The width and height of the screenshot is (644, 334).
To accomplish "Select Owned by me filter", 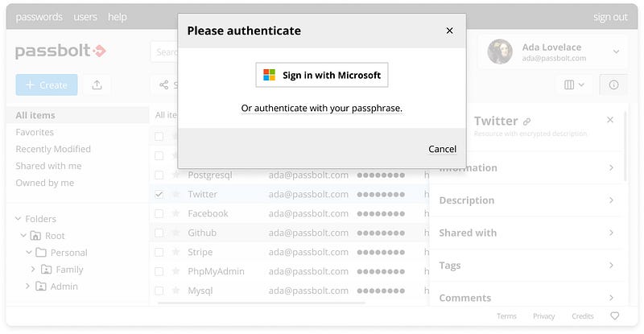I will 45,183.
